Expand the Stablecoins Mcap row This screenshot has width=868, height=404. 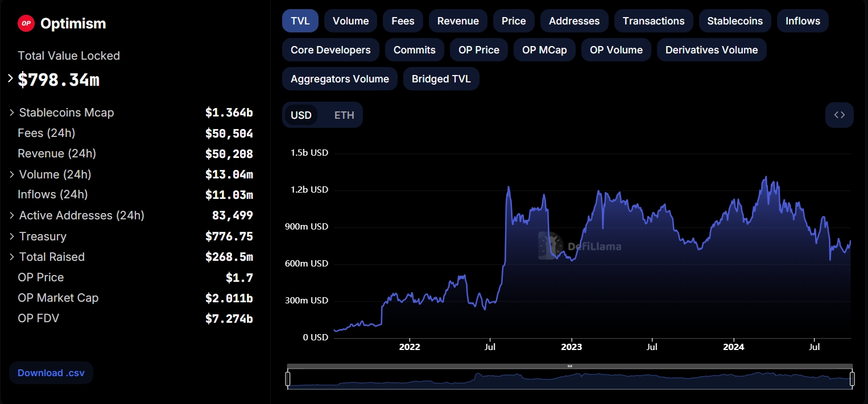click(12, 113)
